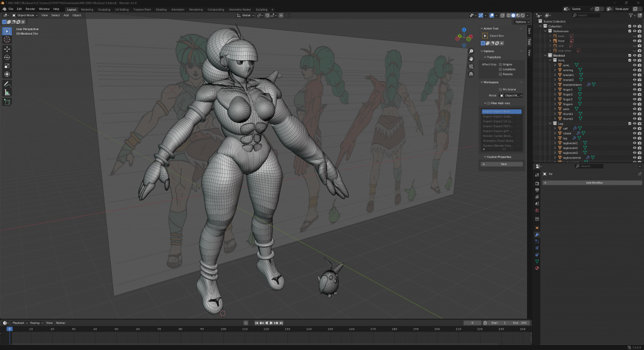Image resolution: width=644 pixels, height=350 pixels.
Task: Activate the Measure tool
Action: coord(8,92)
